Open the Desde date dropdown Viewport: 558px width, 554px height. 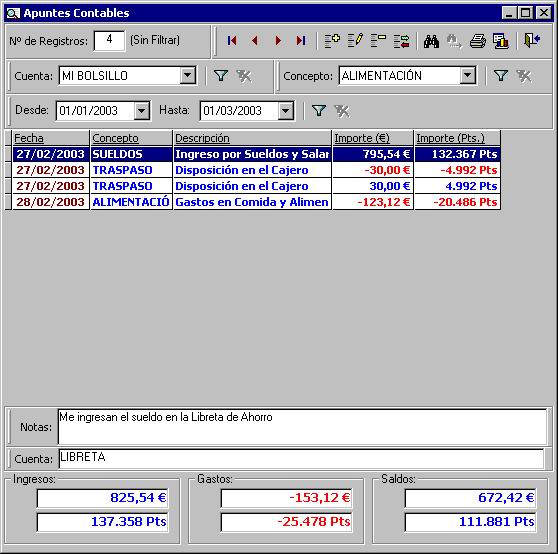(142, 111)
